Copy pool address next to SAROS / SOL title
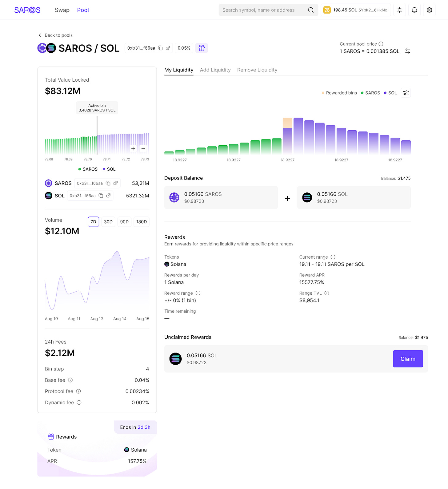The image size is (448, 489). 160,48
